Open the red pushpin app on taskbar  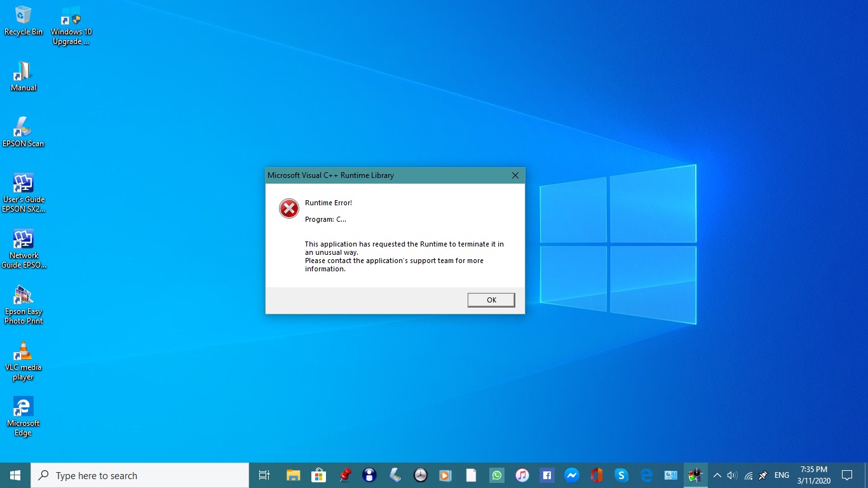pos(345,475)
